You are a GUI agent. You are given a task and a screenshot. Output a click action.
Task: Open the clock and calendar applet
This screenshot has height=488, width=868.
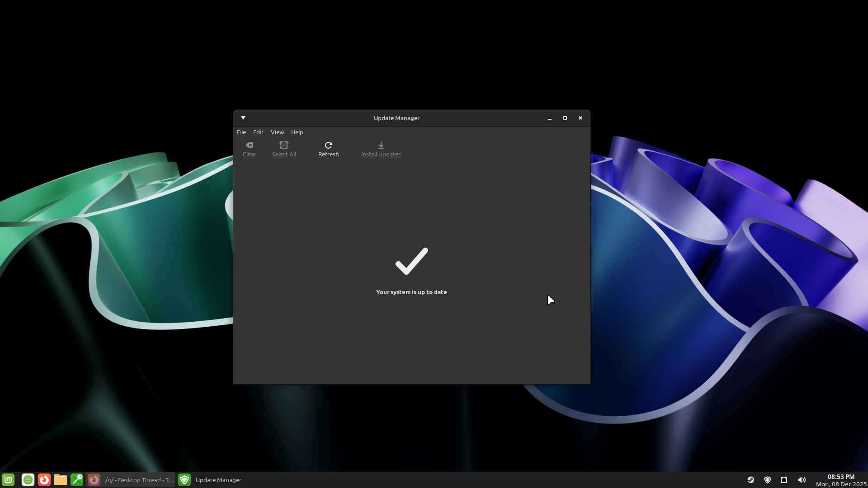[841, 480]
